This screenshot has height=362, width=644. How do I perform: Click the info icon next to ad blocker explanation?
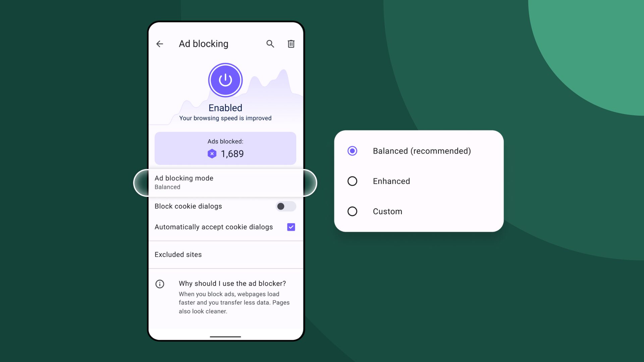(x=160, y=283)
